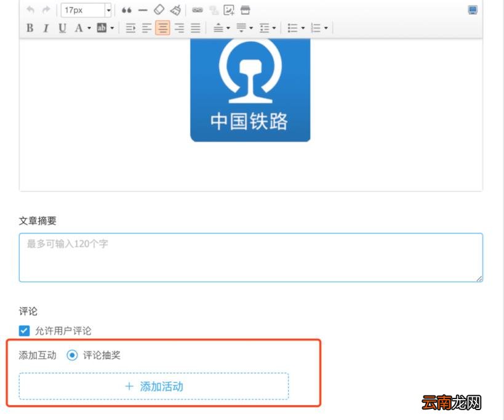This screenshot has height=420, width=504.
Task: Toggle center alignment
Action: pyautogui.click(x=162, y=28)
